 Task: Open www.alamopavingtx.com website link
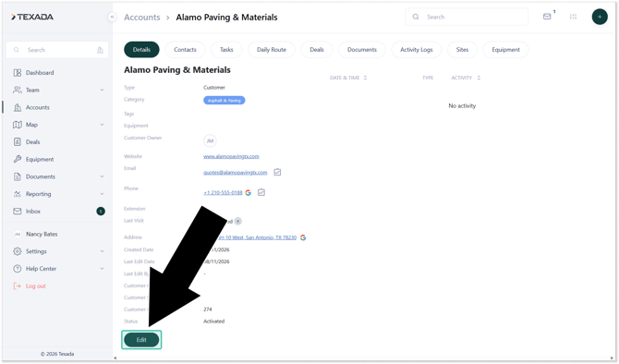click(231, 156)
